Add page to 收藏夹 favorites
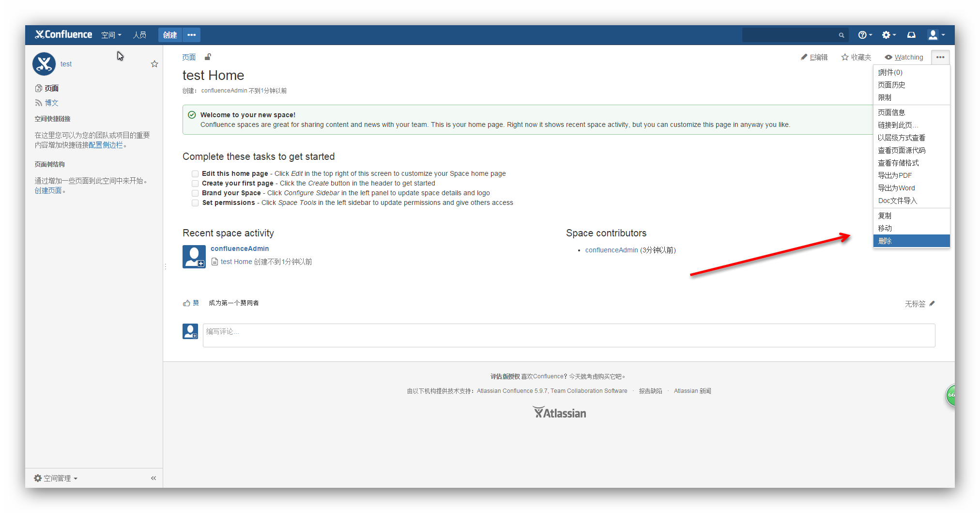This screenshot has height=513, width=980. tap(856, 57)
